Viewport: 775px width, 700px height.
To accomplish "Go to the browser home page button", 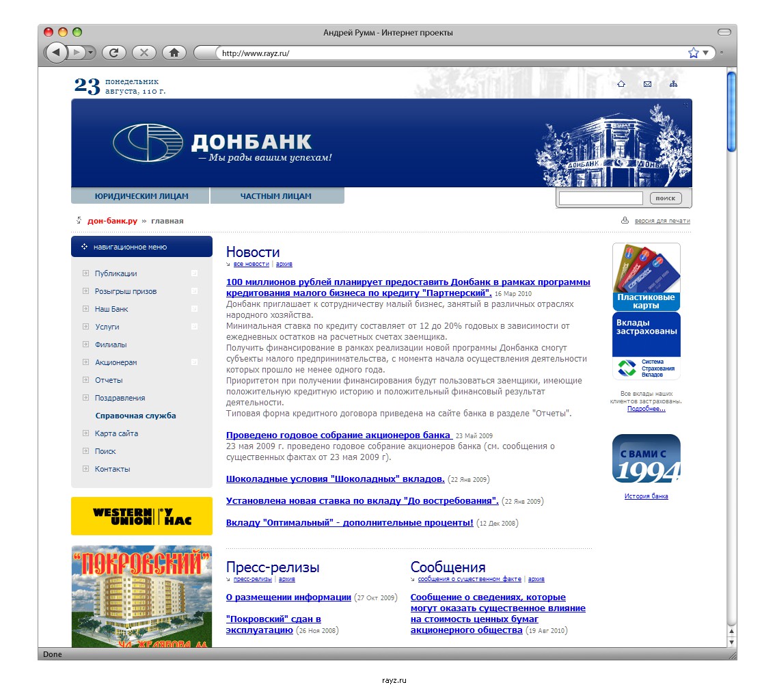I will coord(174,53).
